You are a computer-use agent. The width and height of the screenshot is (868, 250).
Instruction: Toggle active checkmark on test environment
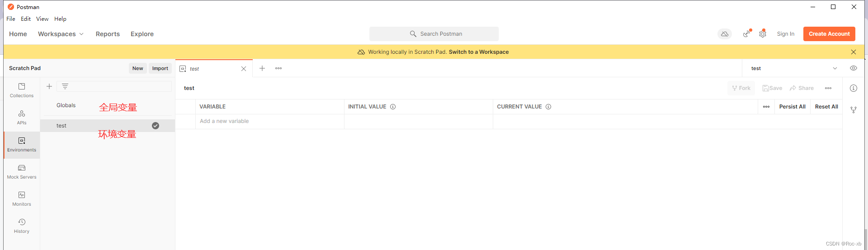point(156,126)
